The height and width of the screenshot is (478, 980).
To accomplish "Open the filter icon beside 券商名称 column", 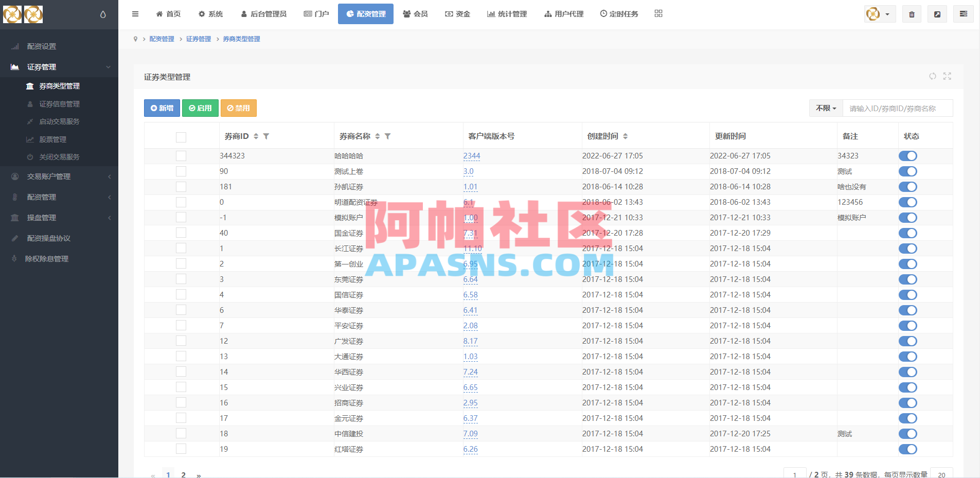I will 389,136.
